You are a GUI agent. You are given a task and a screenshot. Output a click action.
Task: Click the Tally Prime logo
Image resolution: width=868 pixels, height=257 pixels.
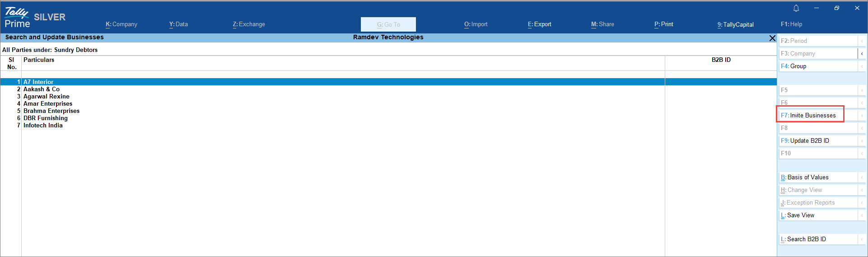click(x=17, y=18)
